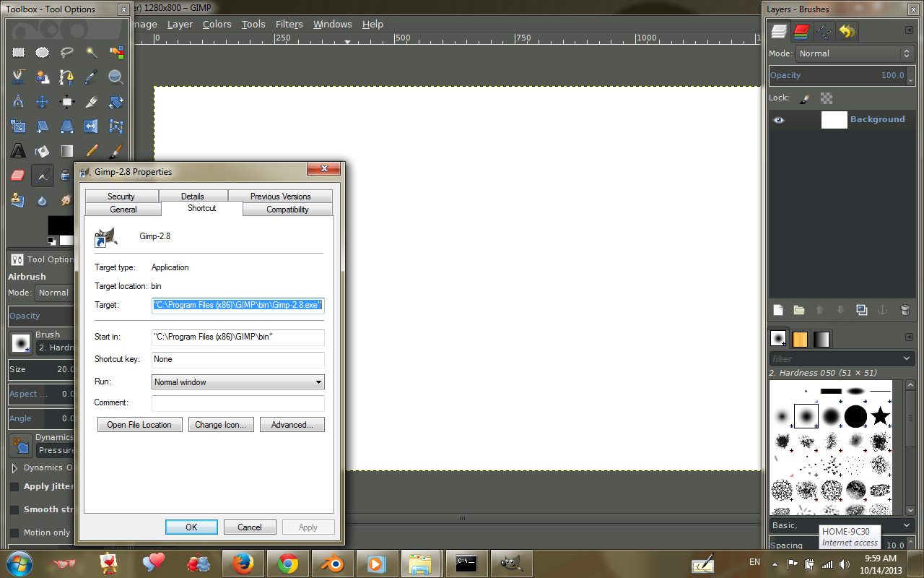Open the Filters menu in GIMP
The image size is (924, 578).
point(289,24)
